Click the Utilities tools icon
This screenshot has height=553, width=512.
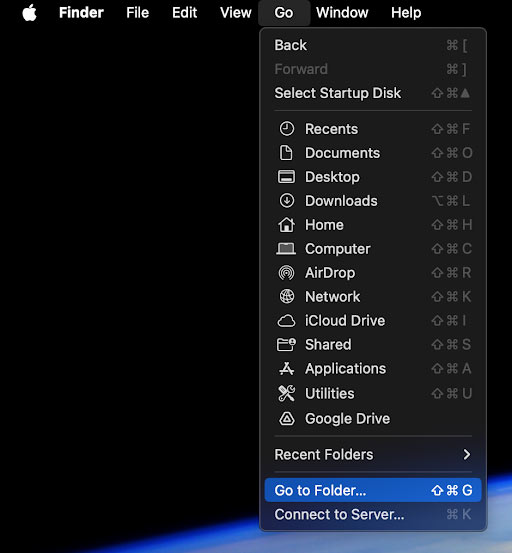(x=286, y=393)
